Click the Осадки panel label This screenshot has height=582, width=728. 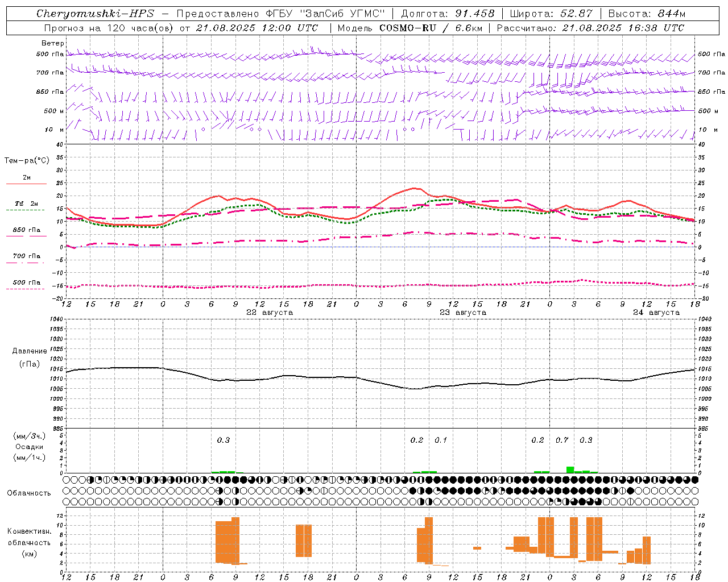[x=30, y=447]
